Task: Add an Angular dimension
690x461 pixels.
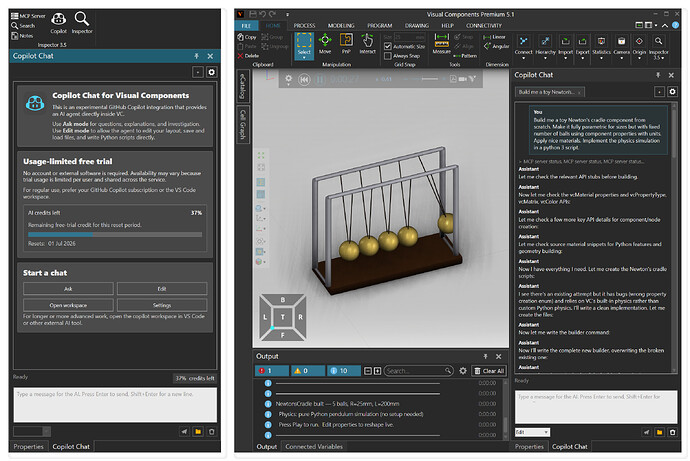Action: [x=496, y=46]
